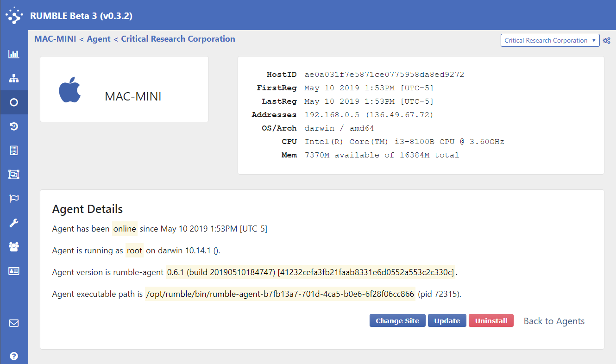Screen dimensions: 616x364
Task: Click the ID card sidebar icon
Action: pos(14,271)
